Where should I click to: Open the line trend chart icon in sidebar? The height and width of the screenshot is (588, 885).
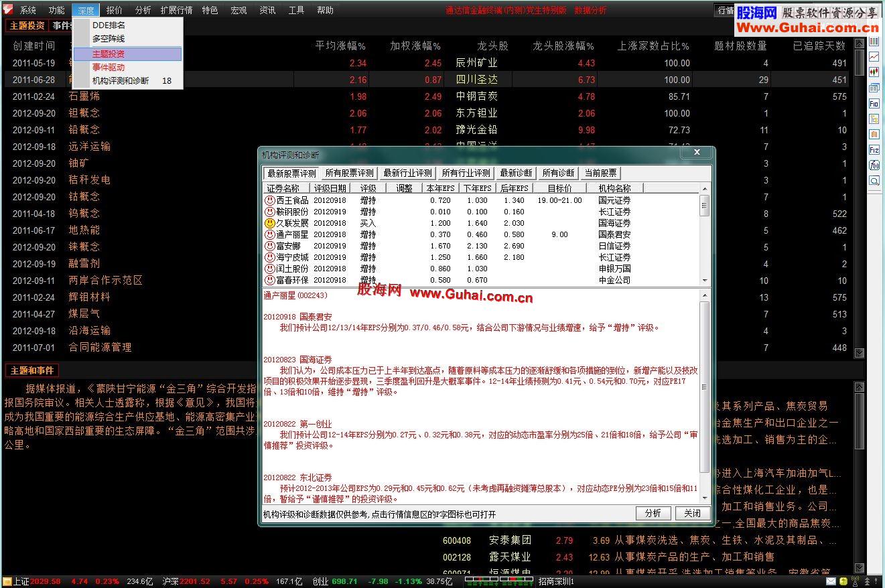[x=874, y=57]
